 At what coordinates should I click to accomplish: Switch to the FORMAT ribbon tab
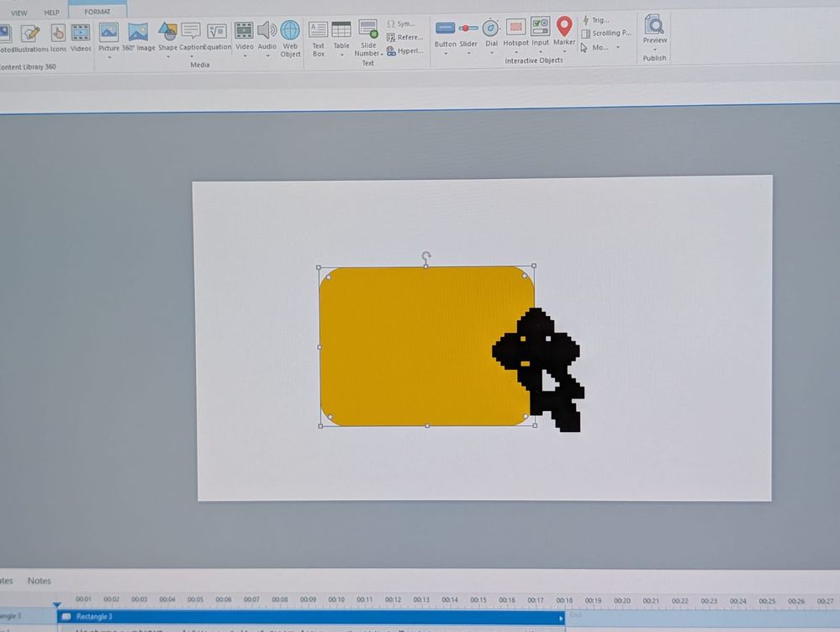click(x=97, y=12)
